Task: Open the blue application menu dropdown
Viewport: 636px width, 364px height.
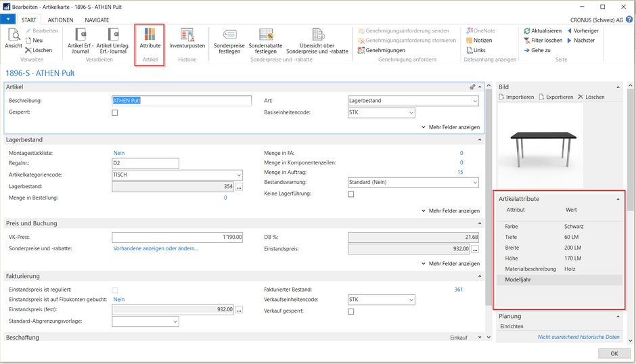Action: 7,19
